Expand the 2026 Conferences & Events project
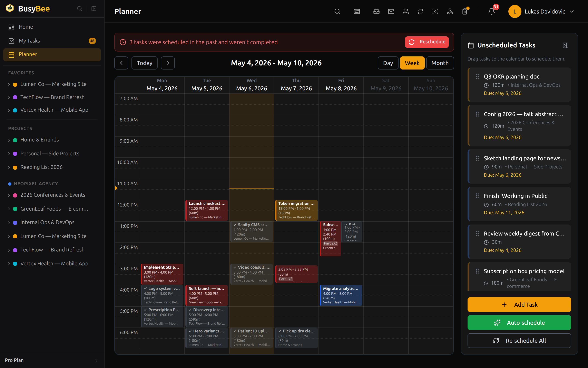The width and height of the screenshot is (588, 368). click(x=9, y=195)
